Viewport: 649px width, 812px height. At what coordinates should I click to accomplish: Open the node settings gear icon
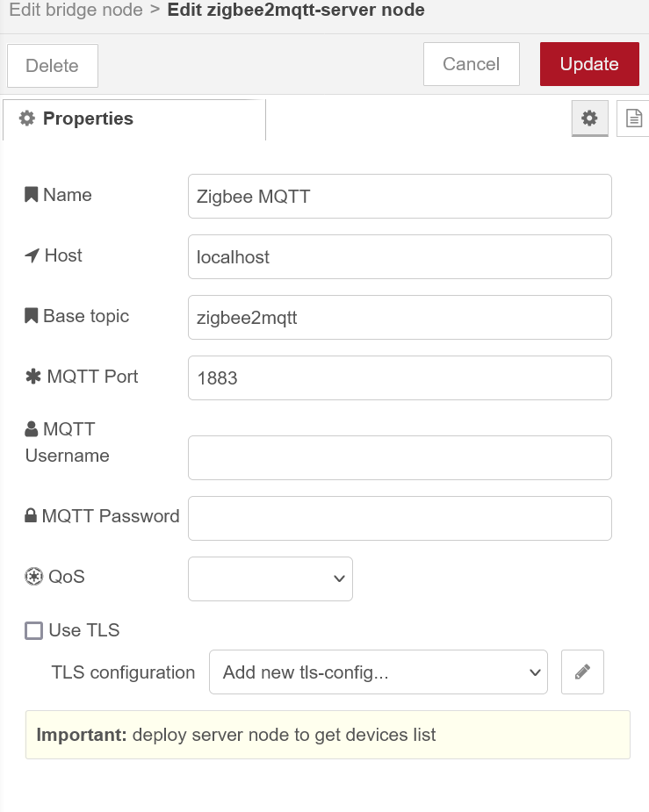pos(590,118)
